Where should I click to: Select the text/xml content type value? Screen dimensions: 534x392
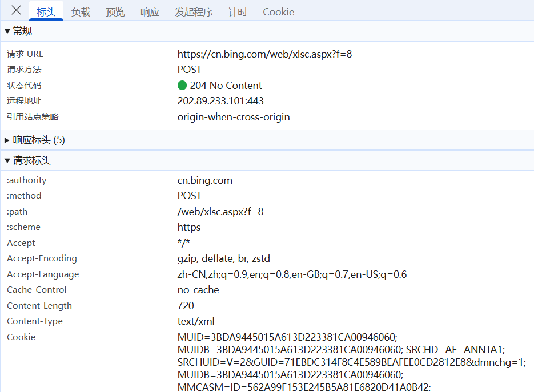point(196,322)
